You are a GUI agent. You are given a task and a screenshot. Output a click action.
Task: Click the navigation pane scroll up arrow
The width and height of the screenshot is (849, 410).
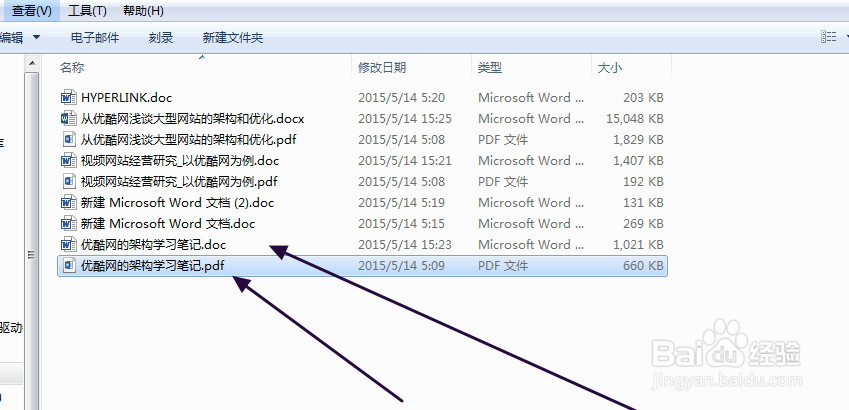[32, 64]
